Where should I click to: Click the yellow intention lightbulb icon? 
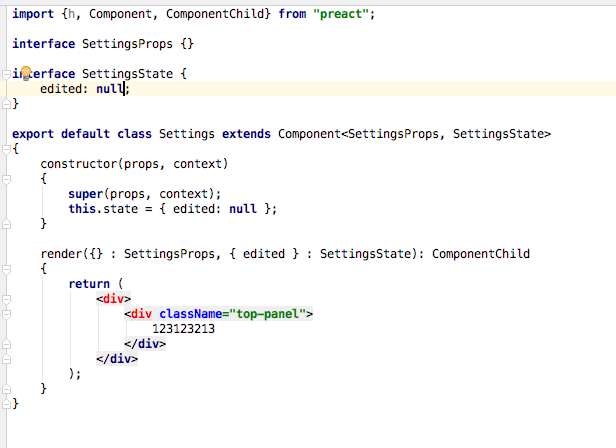(x=27, y=74)
